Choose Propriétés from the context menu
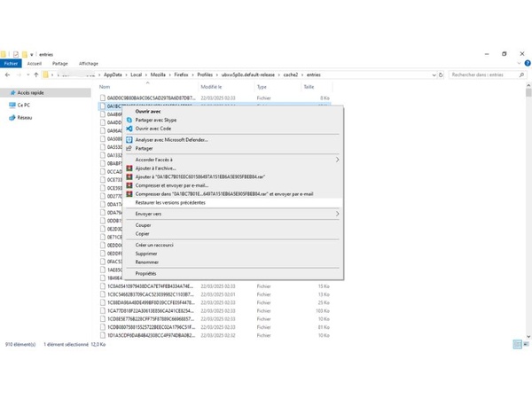Image resolution: width=532 pixels, height=399 pixels. pos(145,274)
